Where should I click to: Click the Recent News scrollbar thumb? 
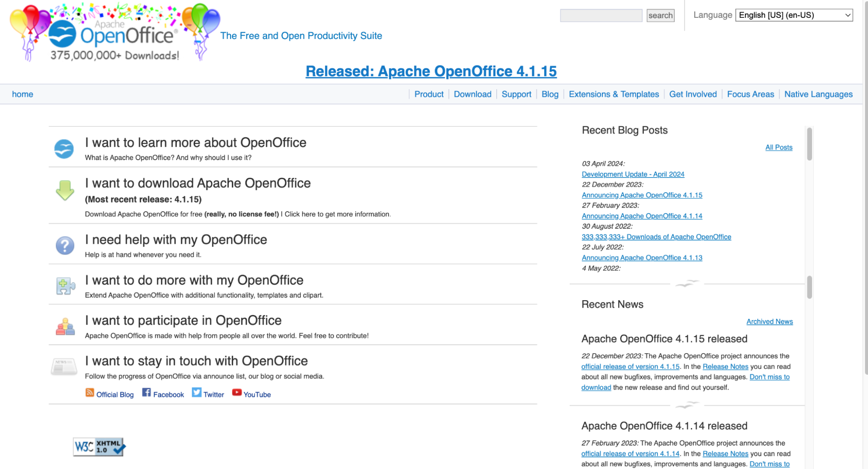[x=809, y=287]
